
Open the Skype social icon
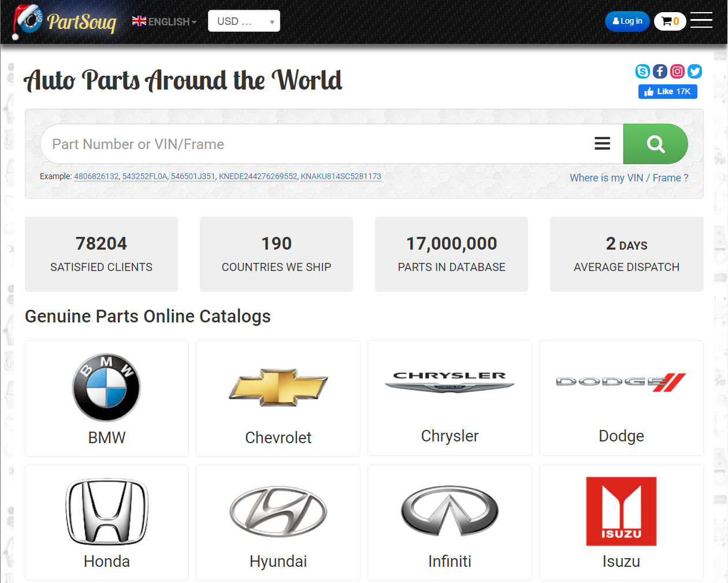642,71
